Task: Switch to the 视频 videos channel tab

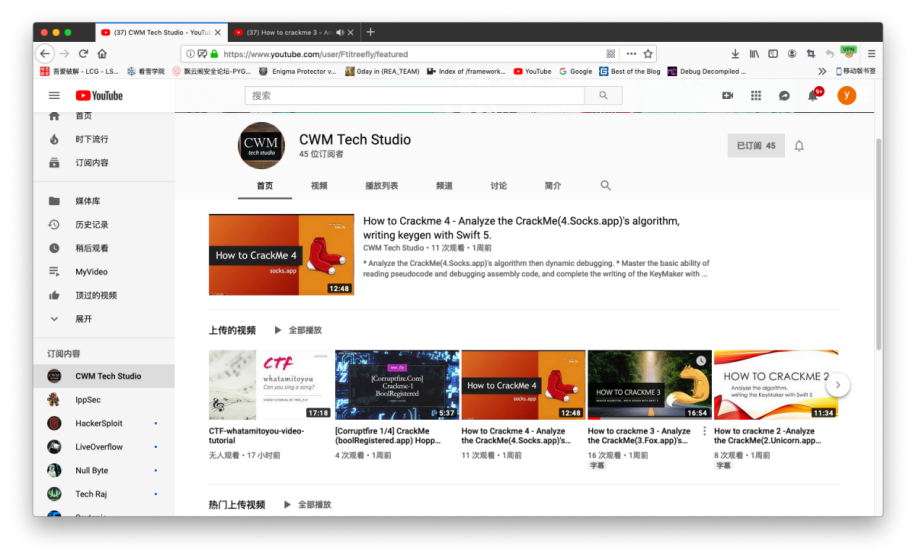Action: 319,186
